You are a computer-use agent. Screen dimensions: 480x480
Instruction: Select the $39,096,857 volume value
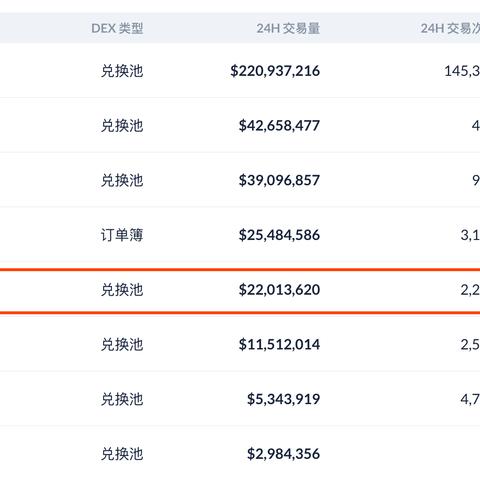pos(279,180)
